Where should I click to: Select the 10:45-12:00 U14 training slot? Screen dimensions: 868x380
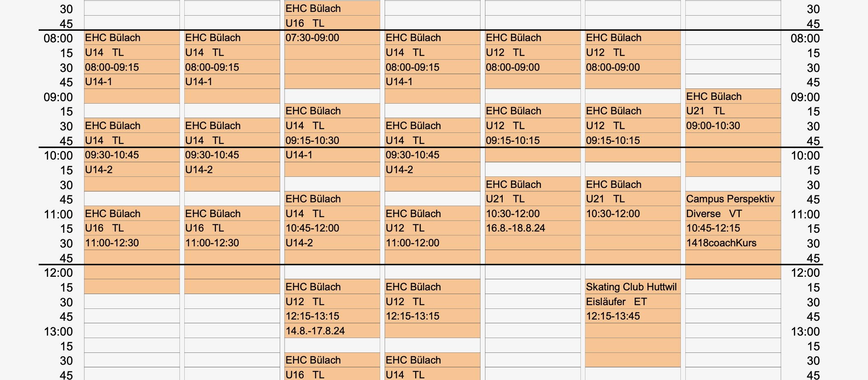(312, 228)
